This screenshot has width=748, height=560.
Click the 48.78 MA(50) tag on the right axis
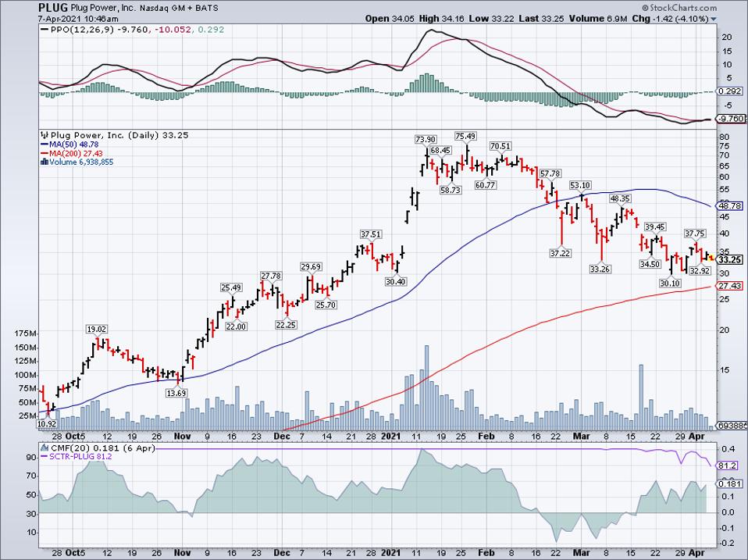730,206
